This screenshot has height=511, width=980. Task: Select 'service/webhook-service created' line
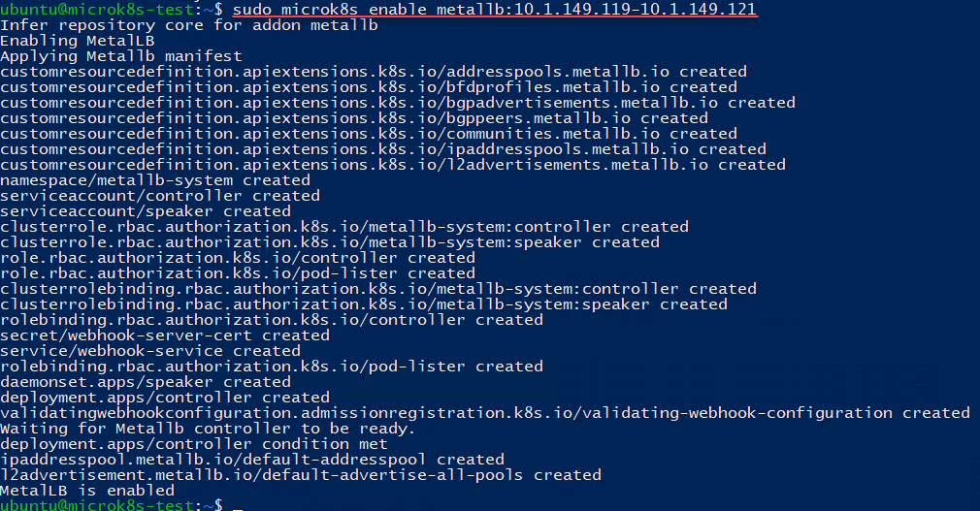(150, 351)
